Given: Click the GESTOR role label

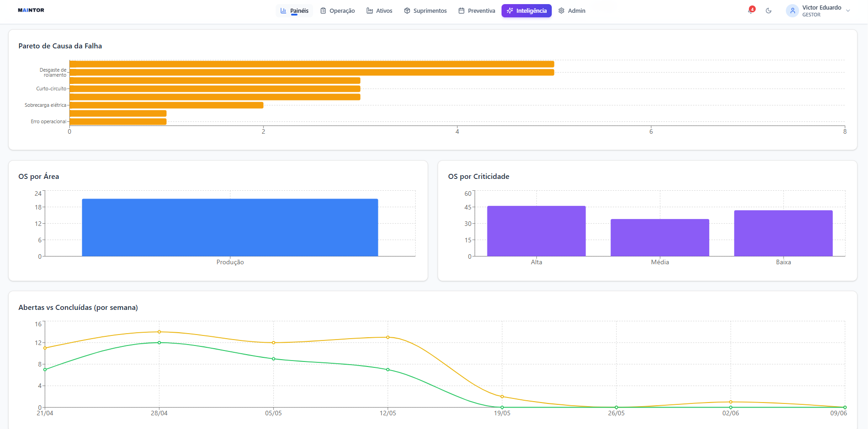Looking at the screenshot, I should click(811, 15).
